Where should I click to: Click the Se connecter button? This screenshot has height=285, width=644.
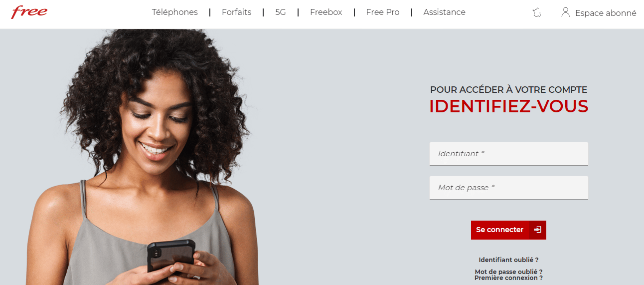click(508, 230)
